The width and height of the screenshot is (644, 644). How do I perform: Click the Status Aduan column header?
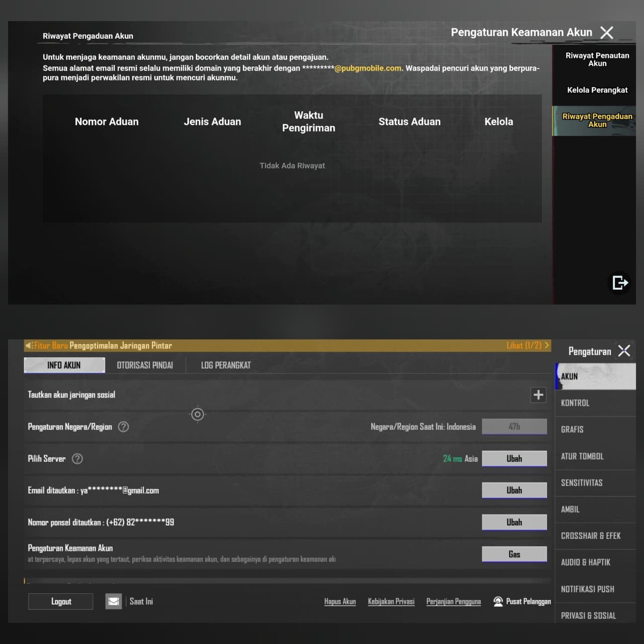(x=410, y=122)
